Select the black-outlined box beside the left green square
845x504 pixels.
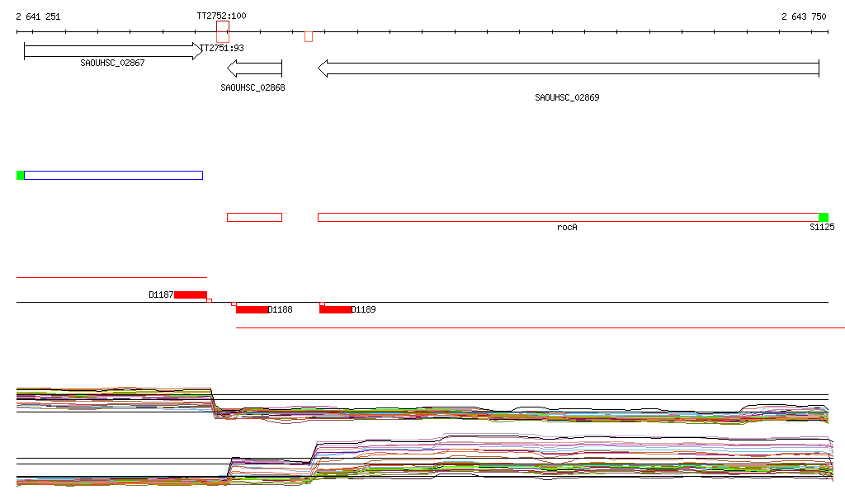pos(113,175)
